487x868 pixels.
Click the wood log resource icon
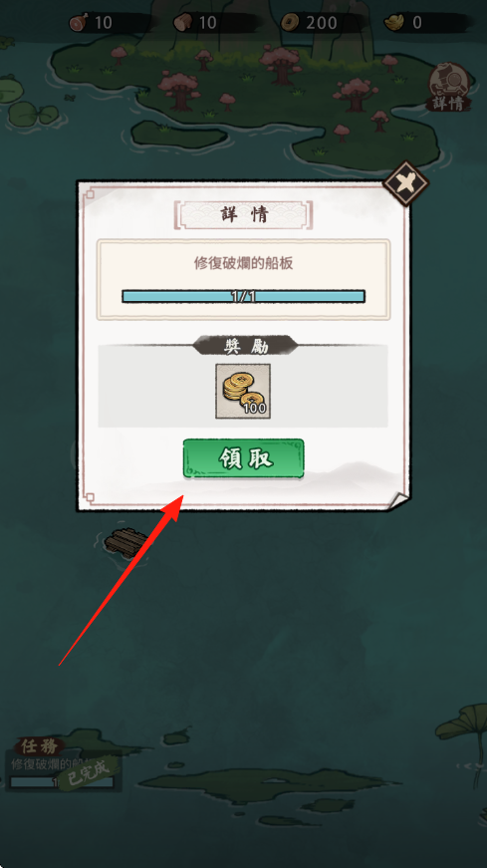[x=182, y=23]
